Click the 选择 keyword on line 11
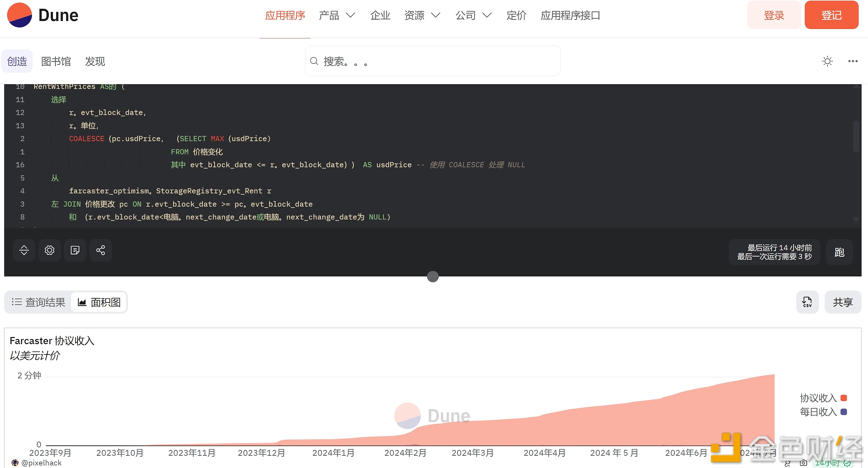Viewport: 868px width, 468px height. coord(59,99)
